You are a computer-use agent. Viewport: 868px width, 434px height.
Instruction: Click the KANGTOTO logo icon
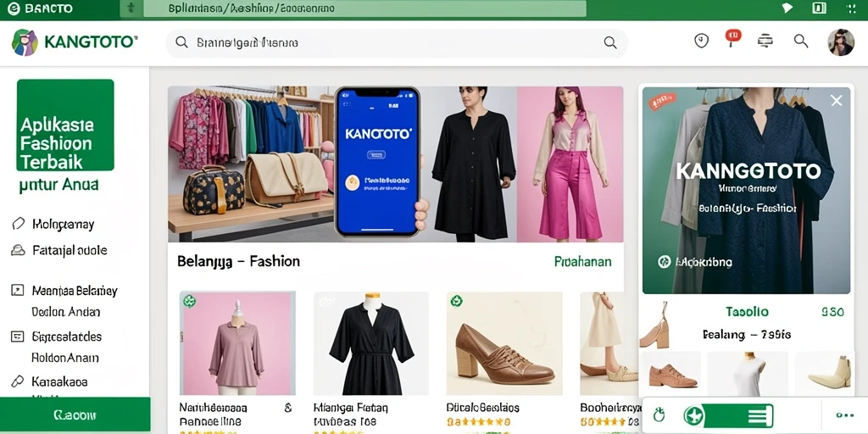coord(25,42)
